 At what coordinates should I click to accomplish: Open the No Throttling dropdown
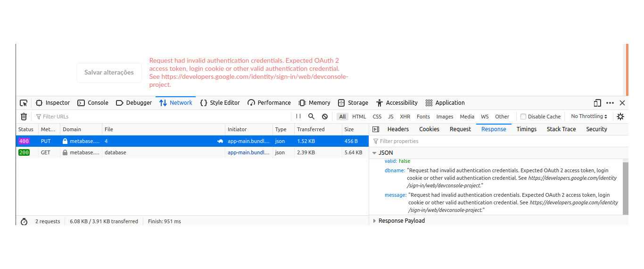(589, 117)
